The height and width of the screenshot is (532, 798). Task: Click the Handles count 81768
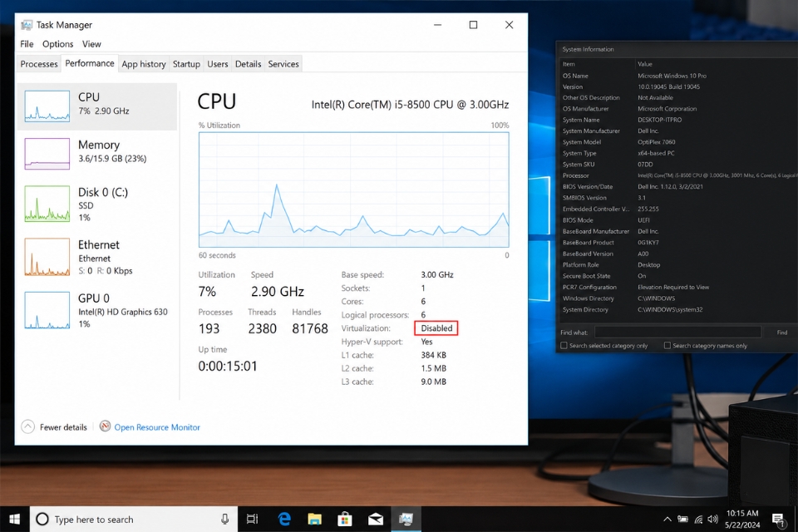(x=310, y=328)
